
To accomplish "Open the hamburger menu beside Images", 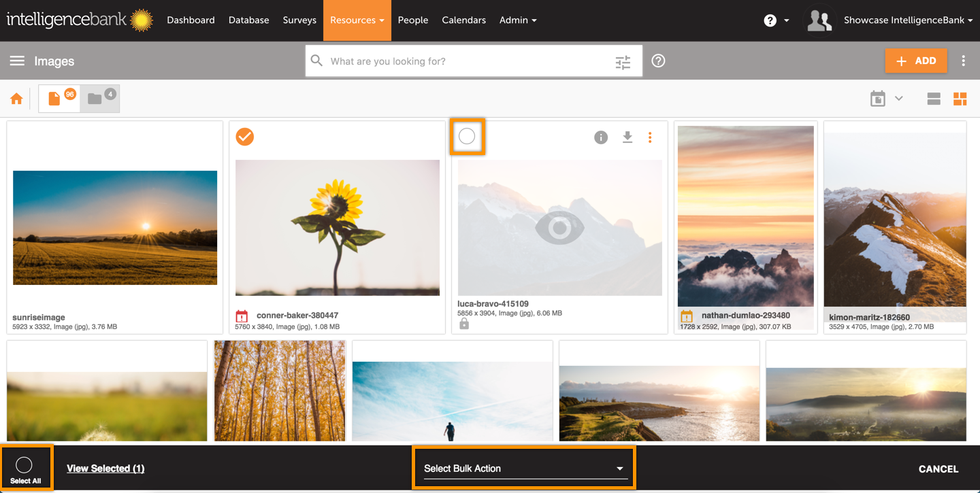I will (17, 61).
